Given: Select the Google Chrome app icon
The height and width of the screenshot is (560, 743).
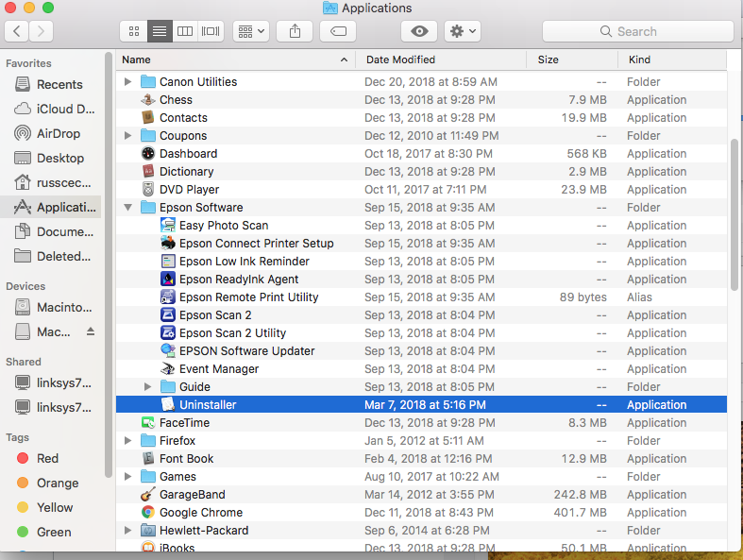Looking at the screenshot, I should [148, 513].
